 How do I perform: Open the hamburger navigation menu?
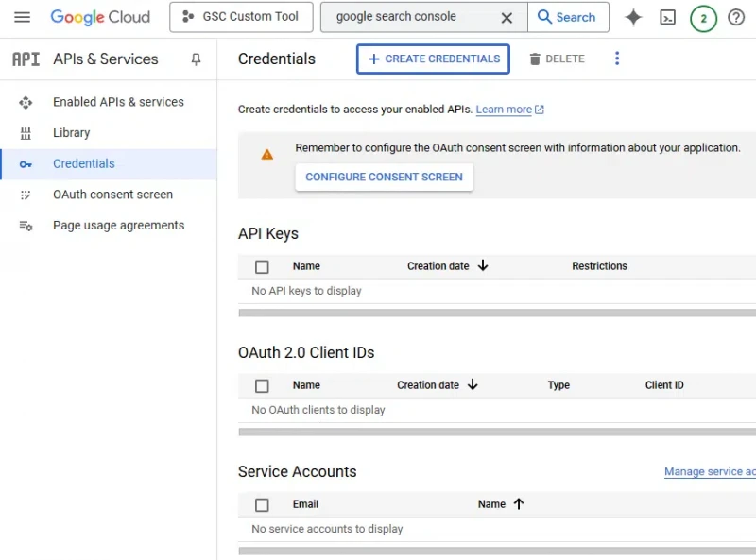[x=22, y=17]
